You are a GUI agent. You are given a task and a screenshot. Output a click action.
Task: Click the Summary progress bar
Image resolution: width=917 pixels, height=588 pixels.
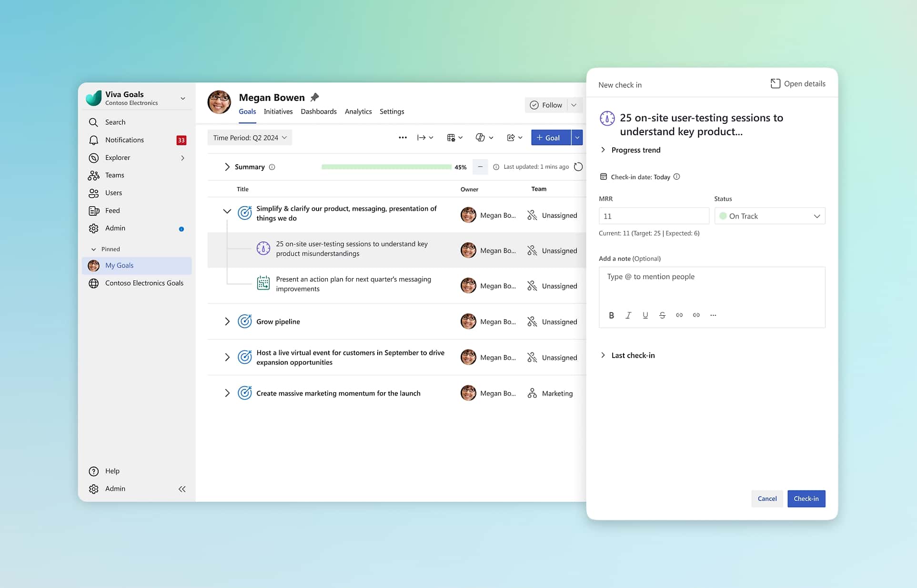386,167
